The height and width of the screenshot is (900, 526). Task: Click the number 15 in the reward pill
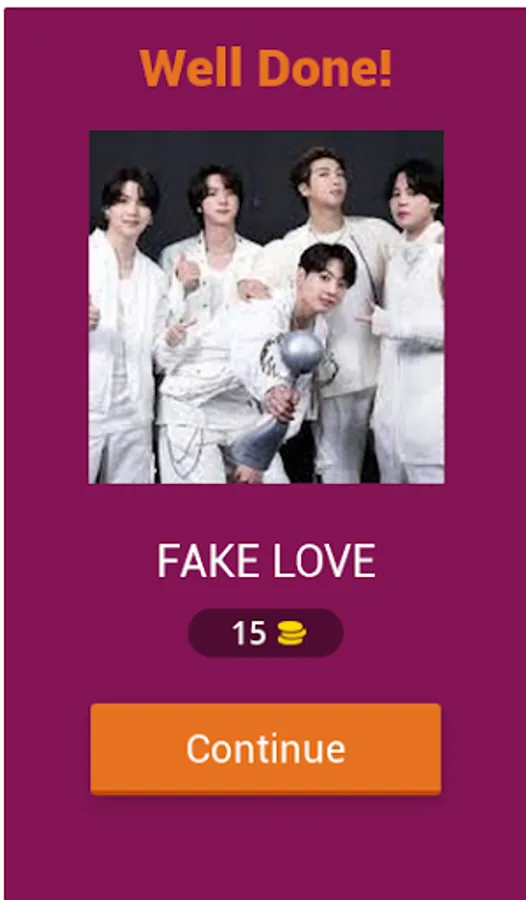[x=249, y=634]
